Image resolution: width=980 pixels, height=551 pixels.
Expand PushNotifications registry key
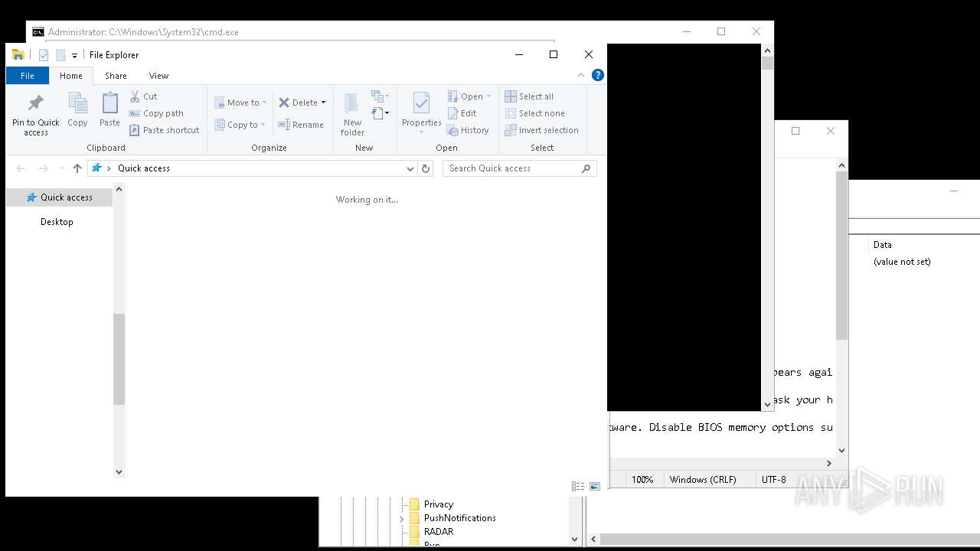tap(402, 518)
